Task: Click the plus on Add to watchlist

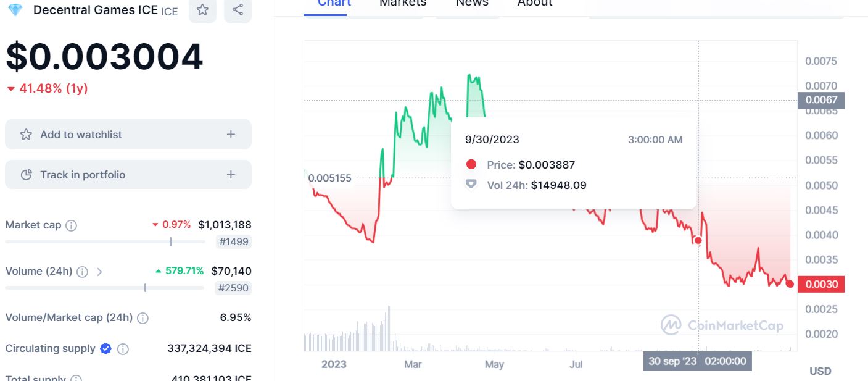Action: pyautogui.click(x=231, y=135)
